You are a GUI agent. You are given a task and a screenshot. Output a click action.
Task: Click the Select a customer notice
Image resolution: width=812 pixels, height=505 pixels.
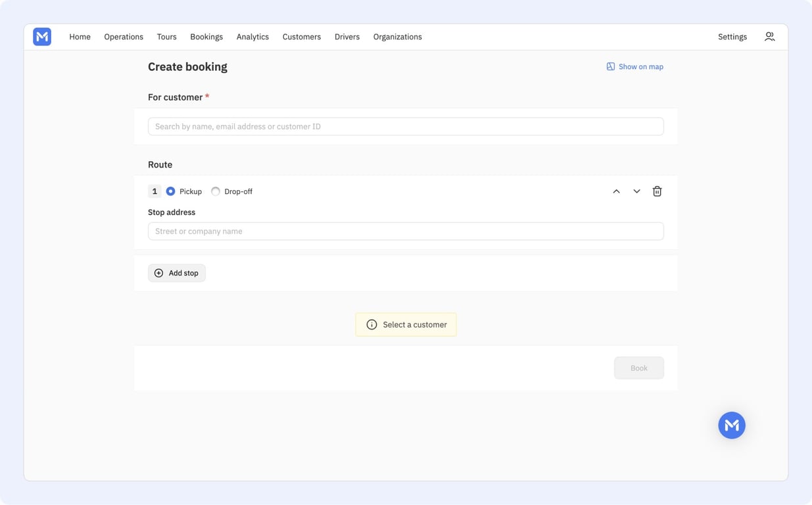point(406,325)
